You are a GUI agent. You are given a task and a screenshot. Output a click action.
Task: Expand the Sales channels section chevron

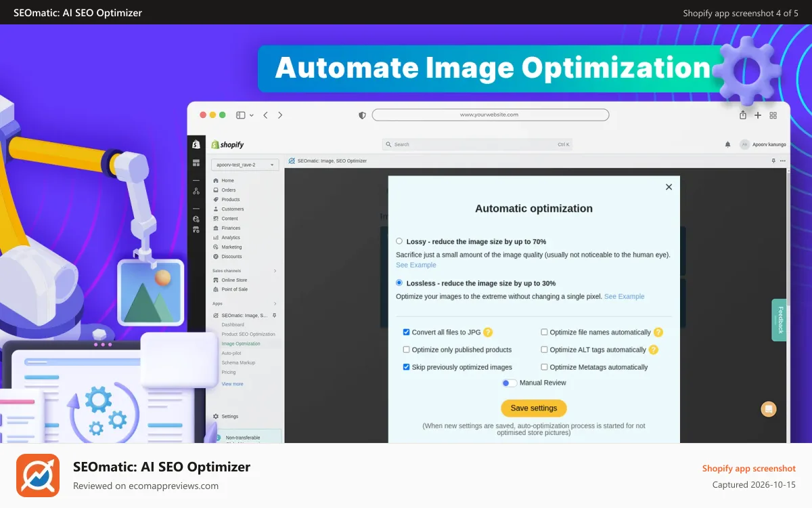tap(275, 271)
